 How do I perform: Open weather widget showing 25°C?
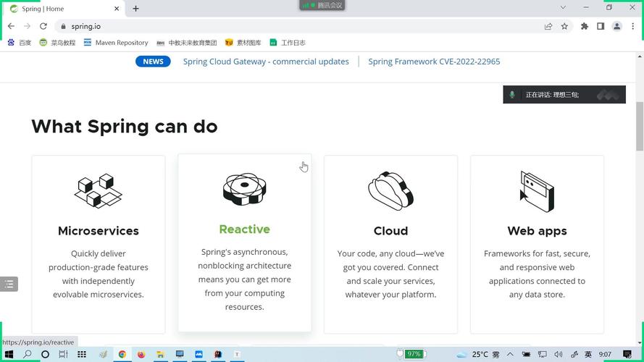click(x=478, y=354)
